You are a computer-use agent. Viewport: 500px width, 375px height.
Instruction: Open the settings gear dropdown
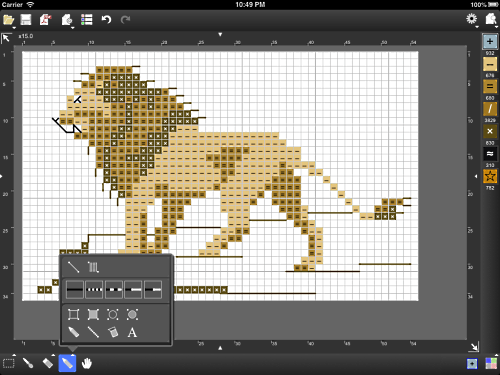[471, 19]
